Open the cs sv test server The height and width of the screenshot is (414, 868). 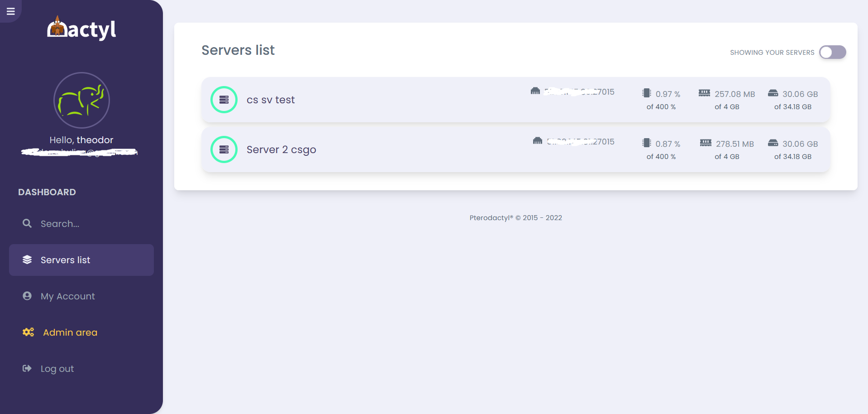271,100
